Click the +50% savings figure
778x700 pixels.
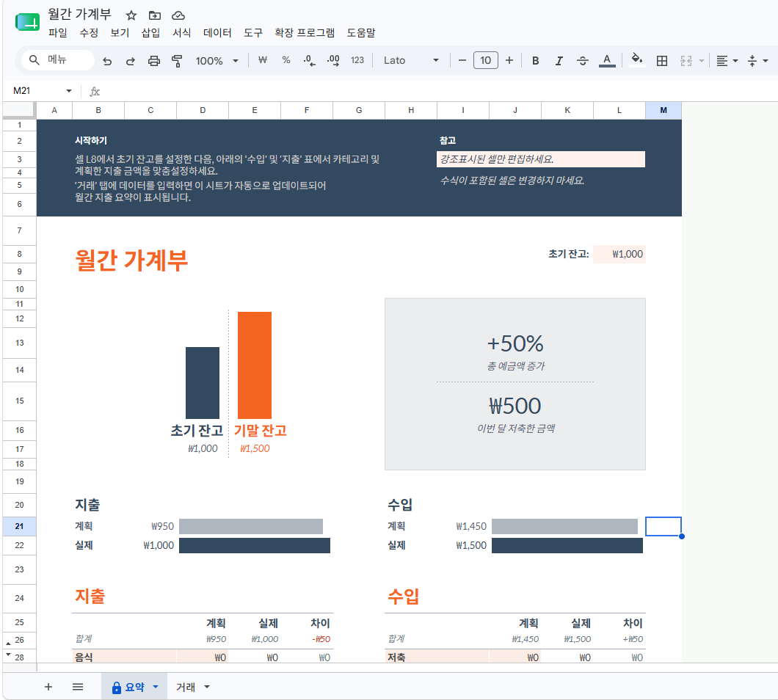[x=515, y=343]
